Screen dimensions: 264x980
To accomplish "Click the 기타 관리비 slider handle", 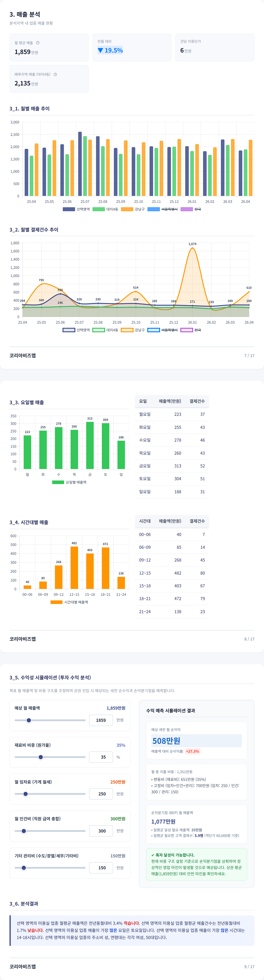I will click(24, 868).
